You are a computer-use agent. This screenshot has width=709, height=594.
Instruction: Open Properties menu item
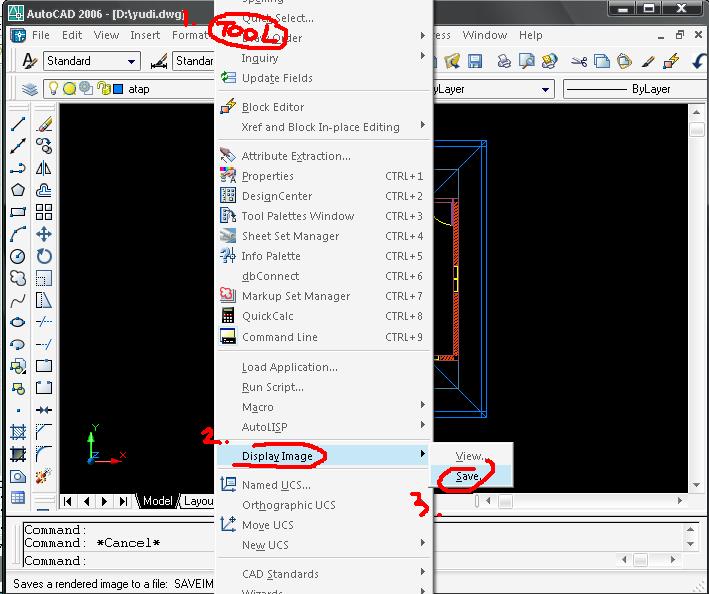tap(324, 176)
